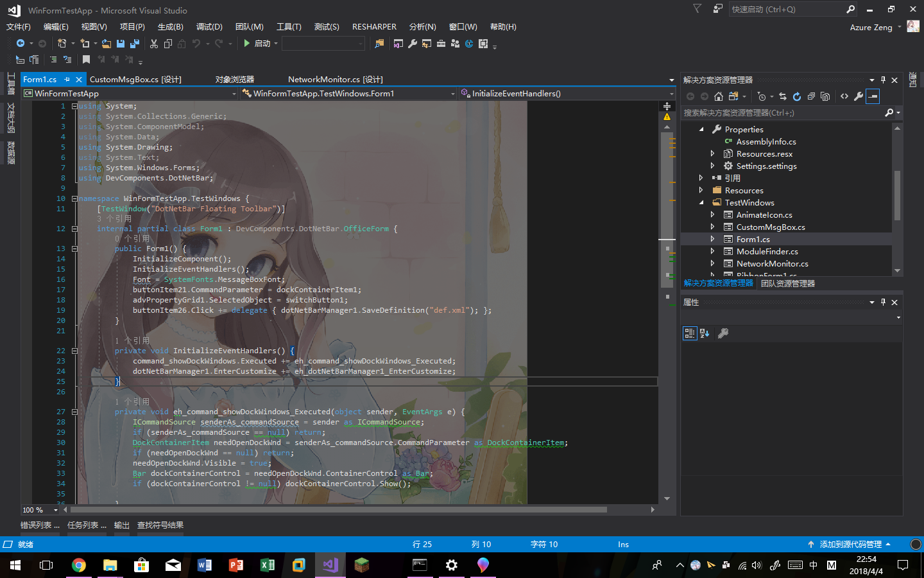
Task: Click the Uncomment selection toolbar icon
Action: [67, 60]
